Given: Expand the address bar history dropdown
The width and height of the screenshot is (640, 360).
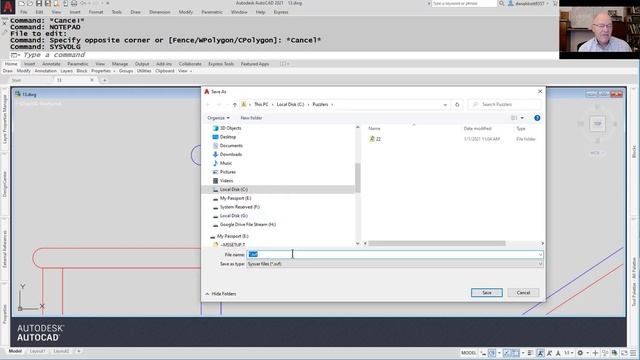Looking at the screenshot, I should [445, 105].
